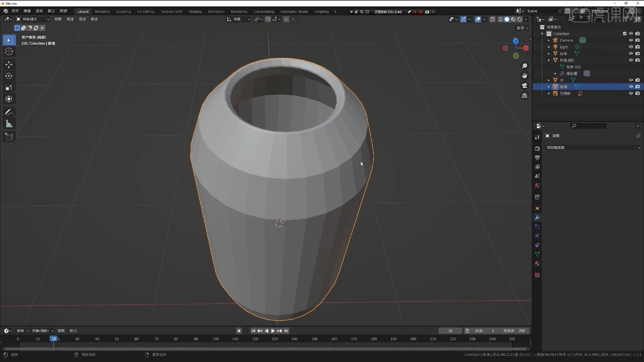Click the end frame field 250
The height and width of the screenshot is (362, 644).
[x=514, y=331]
